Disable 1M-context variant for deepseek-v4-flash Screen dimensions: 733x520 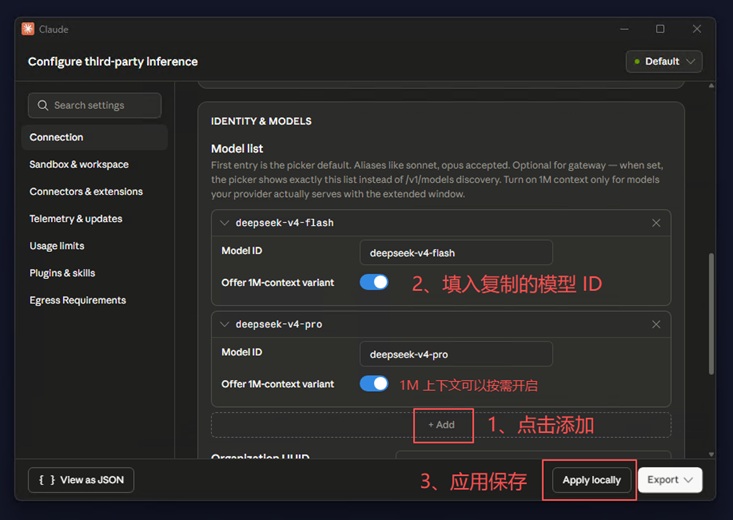pos(374,282)
